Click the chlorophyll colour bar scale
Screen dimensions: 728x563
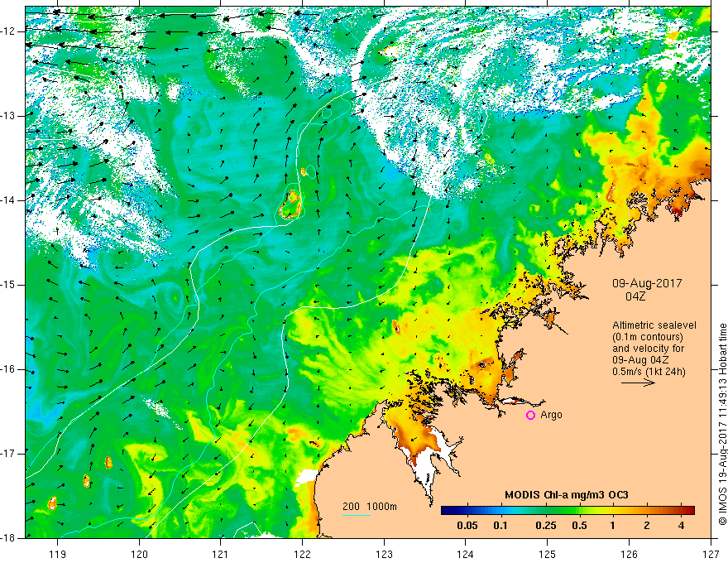(x=568, y=511)
